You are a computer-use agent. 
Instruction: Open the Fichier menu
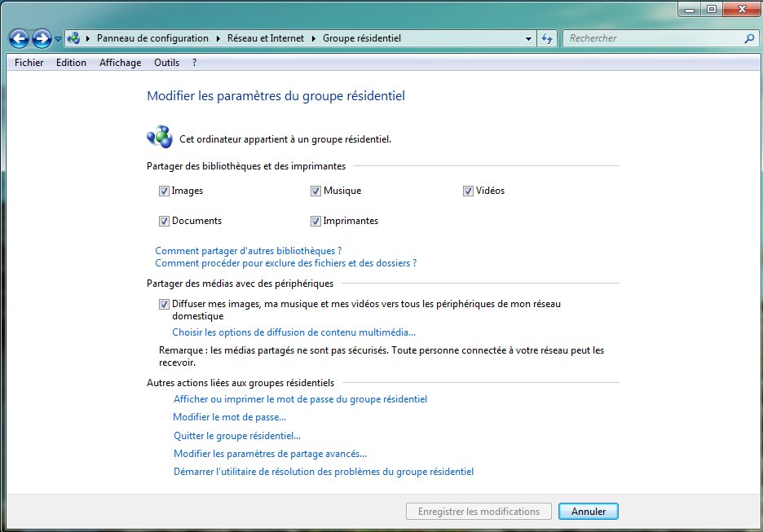[x=29, y=62]
